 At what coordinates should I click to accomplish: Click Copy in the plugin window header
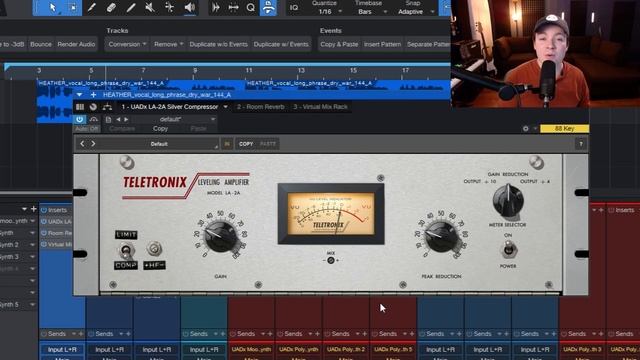160,129
